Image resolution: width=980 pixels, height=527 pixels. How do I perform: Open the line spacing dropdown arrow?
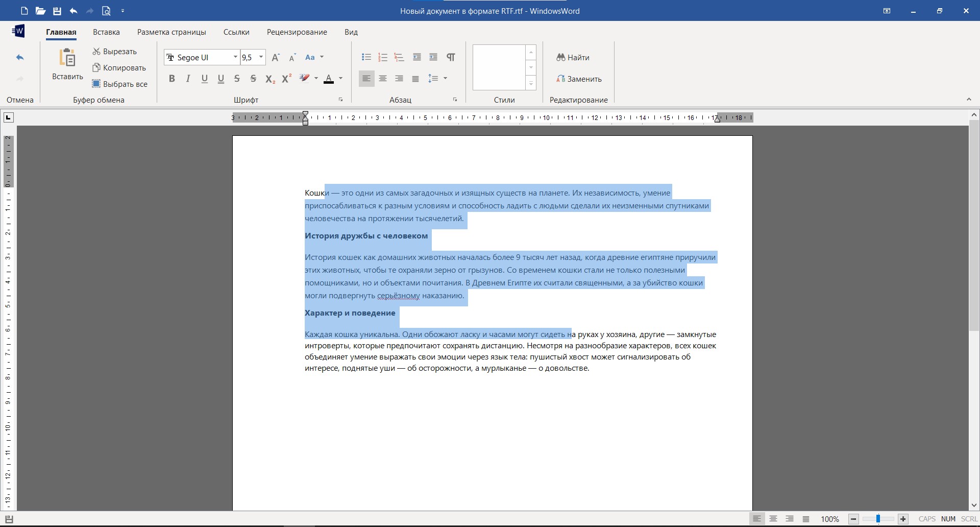(446, 79)
